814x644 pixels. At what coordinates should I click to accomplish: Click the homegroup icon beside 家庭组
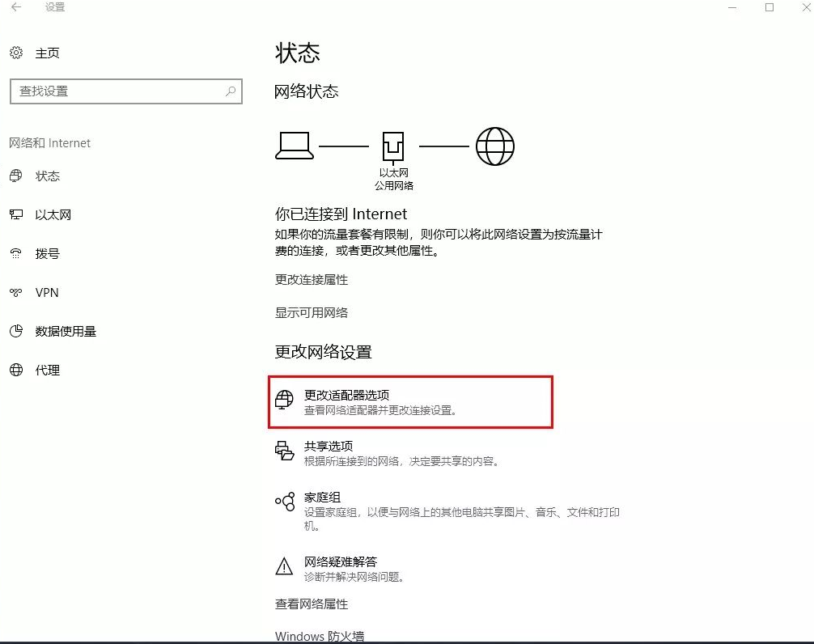[284, 502]
